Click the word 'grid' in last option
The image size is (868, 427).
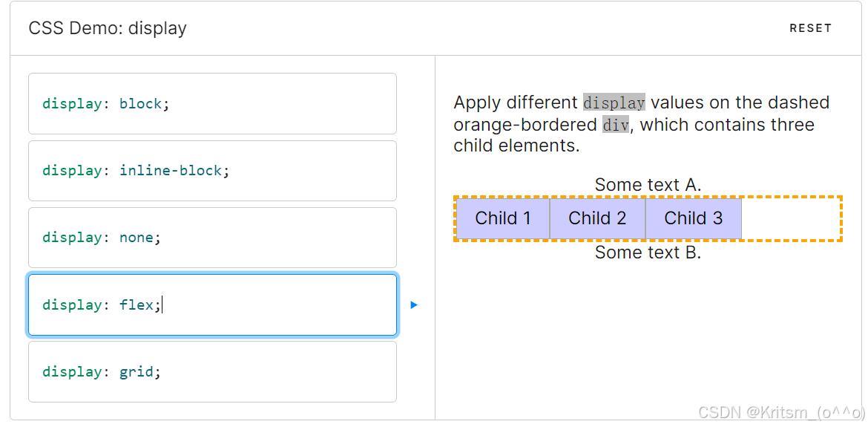136,371
